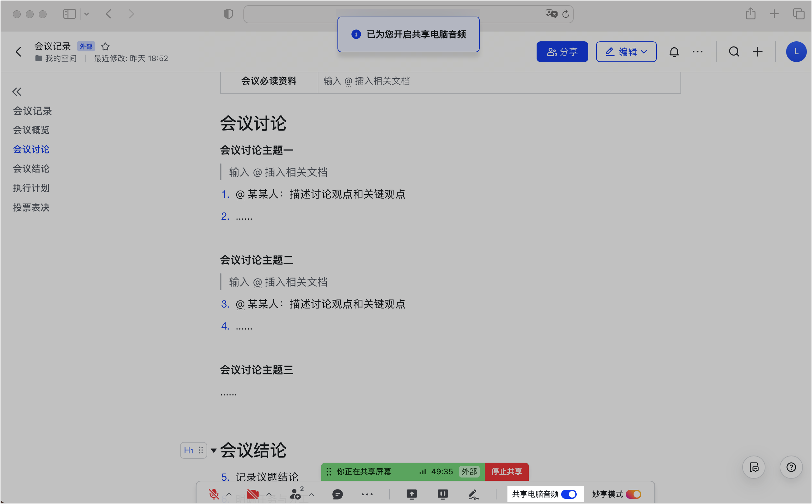The height and width of the screenshot is (504, 812).
Task: Select 执行计划 in the outline sidebar
Action: pos(31,188)
